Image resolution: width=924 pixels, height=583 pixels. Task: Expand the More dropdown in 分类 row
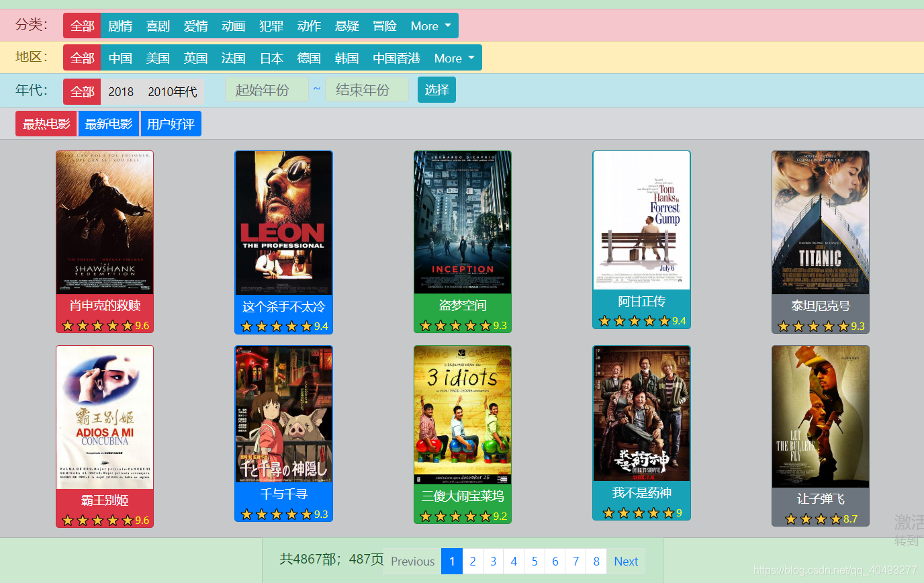(x=431, y=26)
